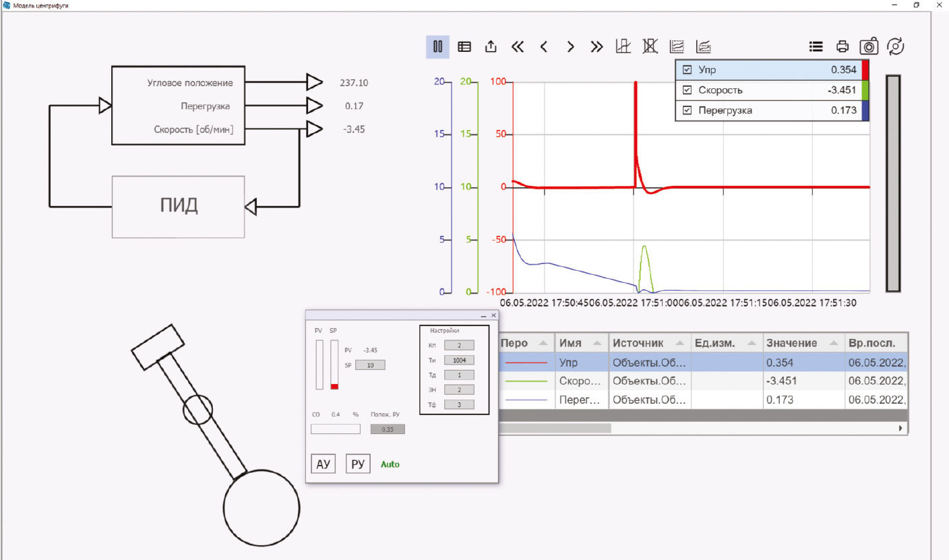Click the green Скорость color swatch in the legend
The width and height of the screenshot is (949, 560).
point(865,90)
